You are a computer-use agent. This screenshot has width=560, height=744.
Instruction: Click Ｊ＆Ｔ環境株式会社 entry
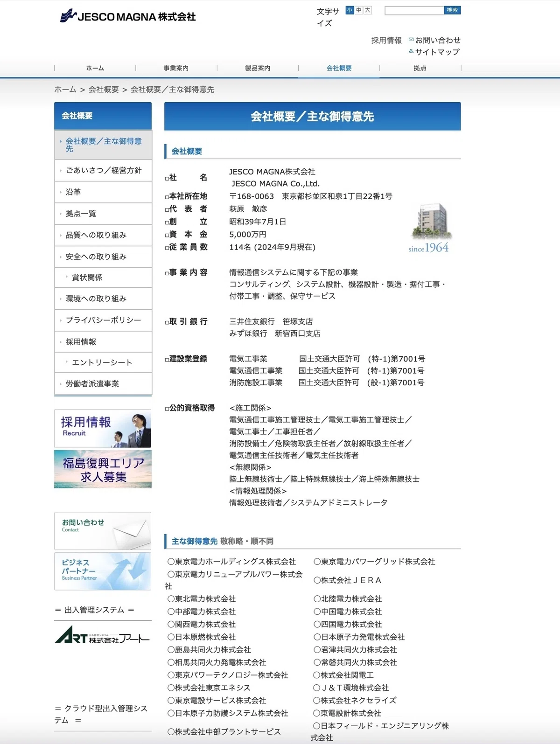coord(351,688)
